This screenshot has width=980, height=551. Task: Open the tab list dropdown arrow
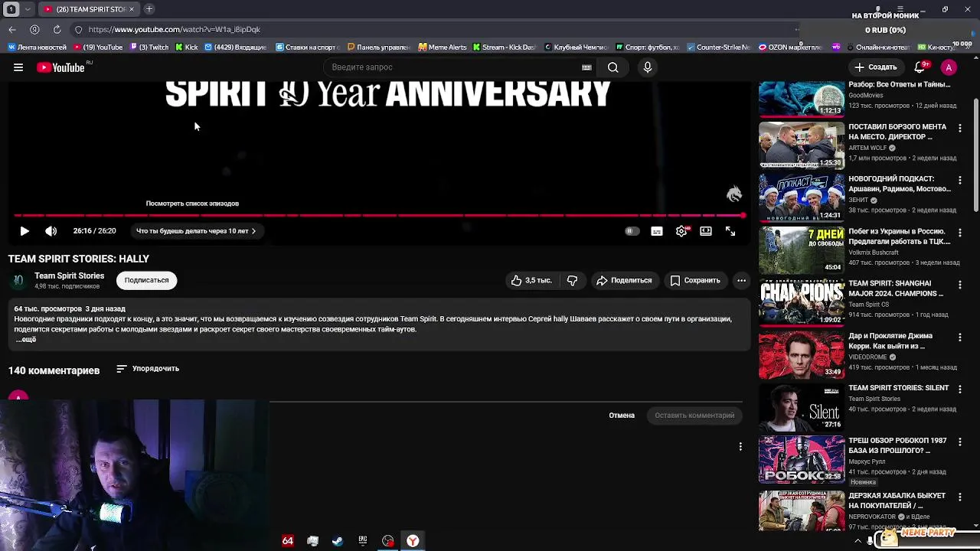(x=28, y=9)
